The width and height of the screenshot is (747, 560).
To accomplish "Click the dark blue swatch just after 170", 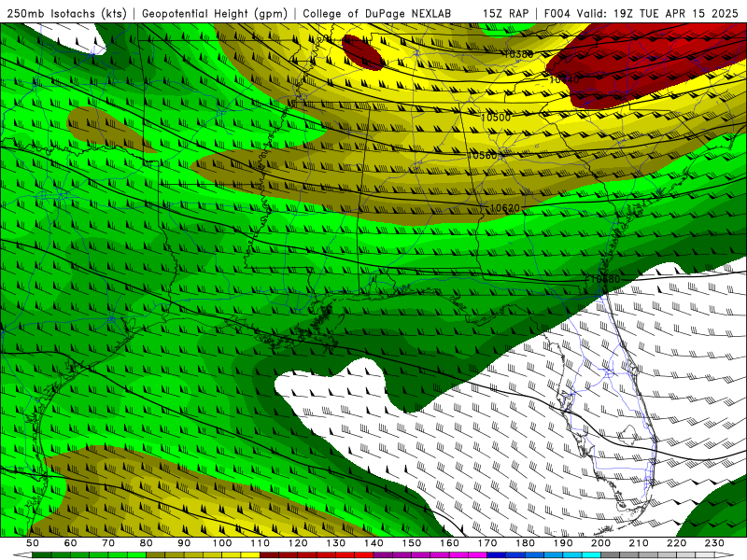I will click(497, 555).
